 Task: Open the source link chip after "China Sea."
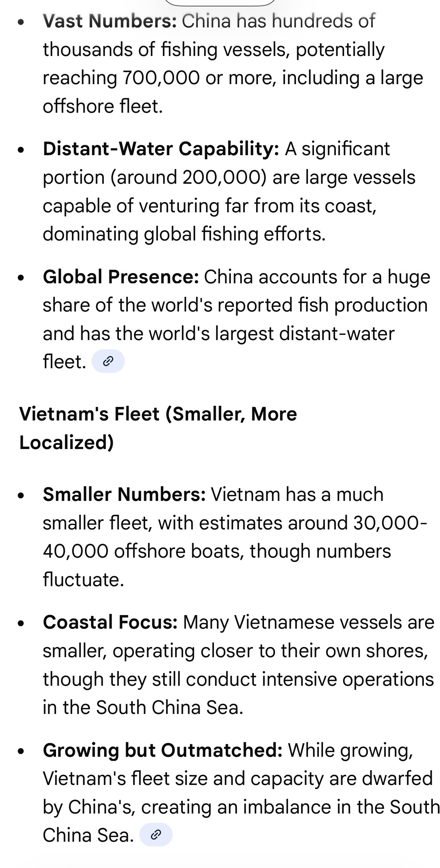click(156, 835)
